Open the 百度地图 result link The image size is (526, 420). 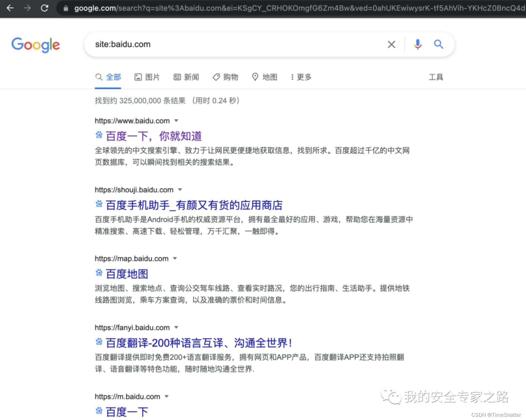click(127, 274)
